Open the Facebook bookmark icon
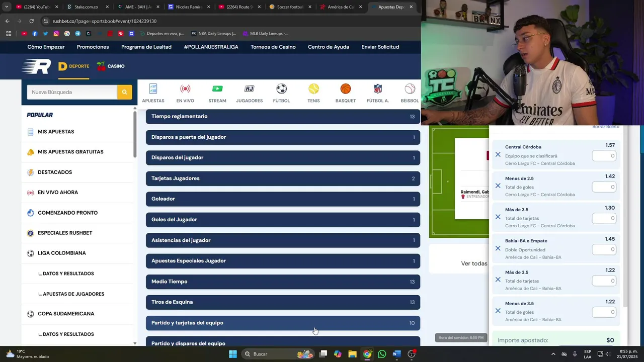 pyautogui.click(x=35, y=34)
